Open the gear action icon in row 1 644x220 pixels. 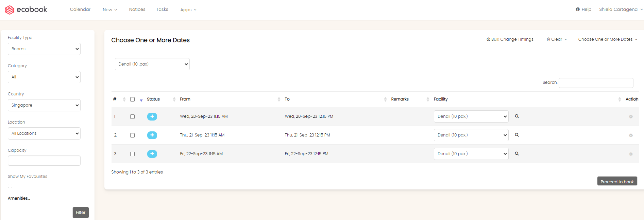click(x=631, y=117)
